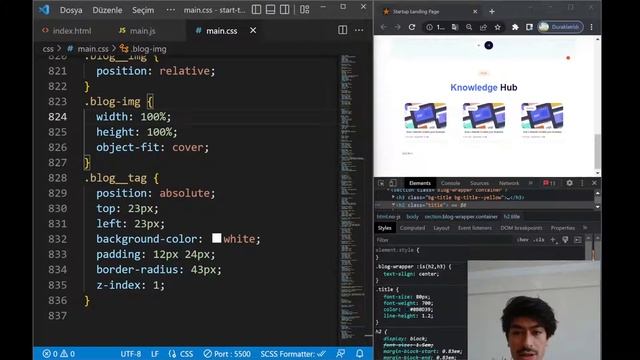The image size is (640, 360).
Task: Open the main.css breadcrumb dropdown
Action: pyautogui.click(x=89, y=49)
